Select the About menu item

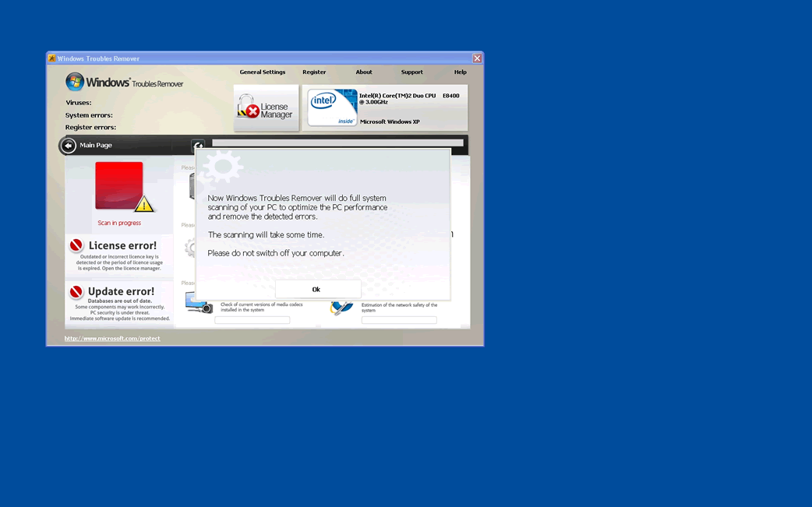click(364, 72)
